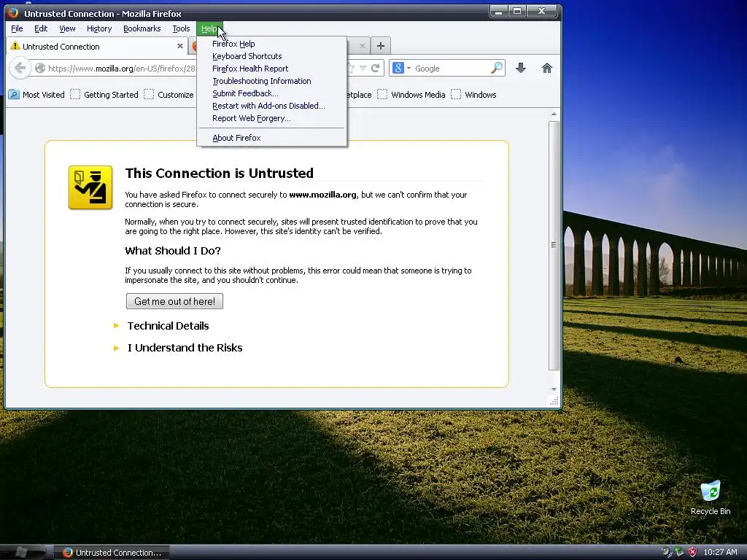Open the Edit menu
Viewport: 747px width, 560px height.
coord(41,28)
